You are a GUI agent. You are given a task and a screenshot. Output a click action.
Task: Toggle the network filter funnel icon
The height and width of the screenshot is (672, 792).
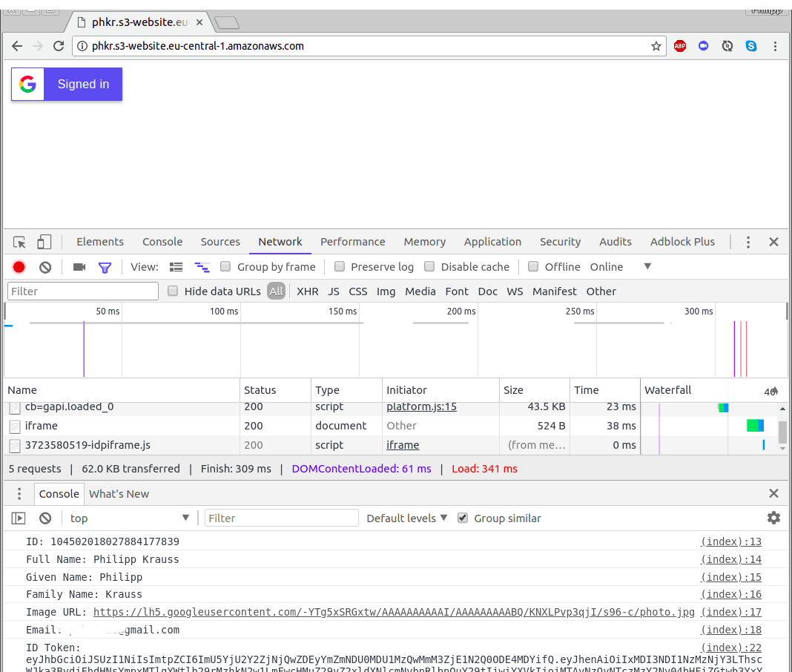105,267
